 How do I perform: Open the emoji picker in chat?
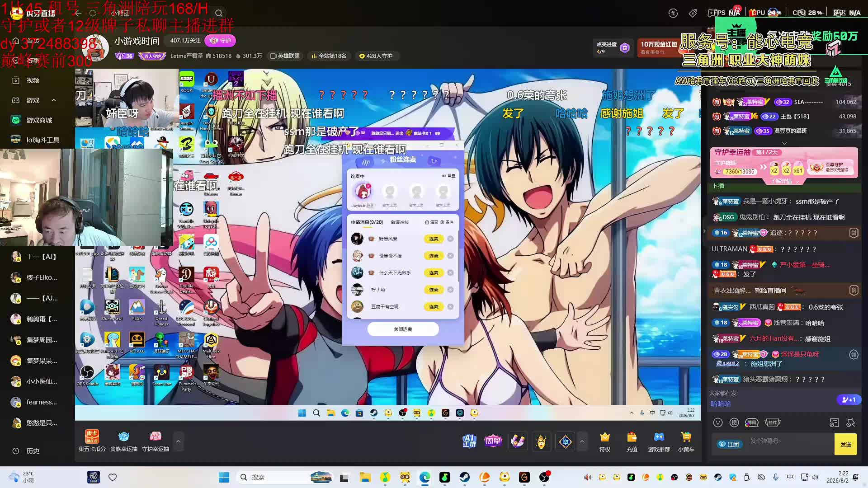[718, 422]
